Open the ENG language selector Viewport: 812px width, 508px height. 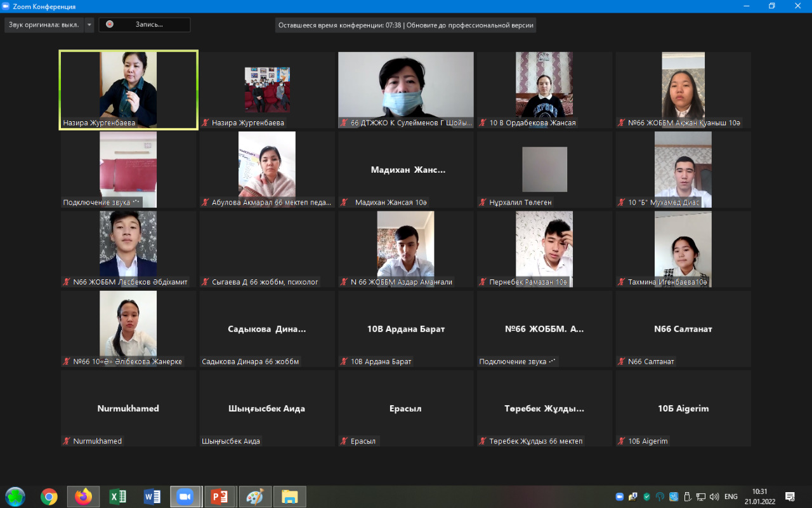(x=731, y=497)
